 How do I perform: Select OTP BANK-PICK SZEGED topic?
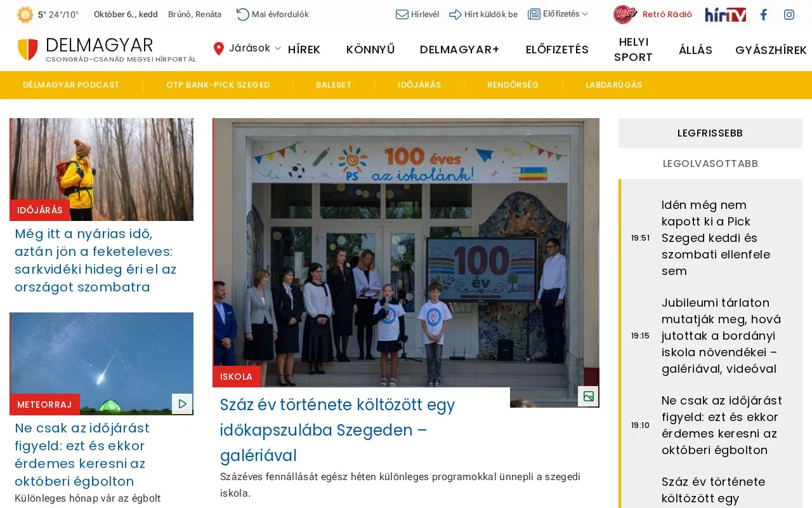click(218, 85)
